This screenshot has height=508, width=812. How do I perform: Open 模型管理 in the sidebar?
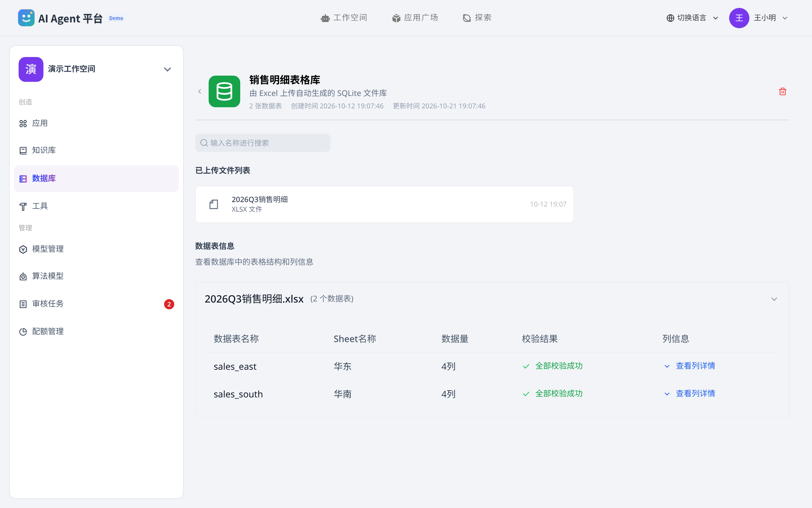coord(96,249)
